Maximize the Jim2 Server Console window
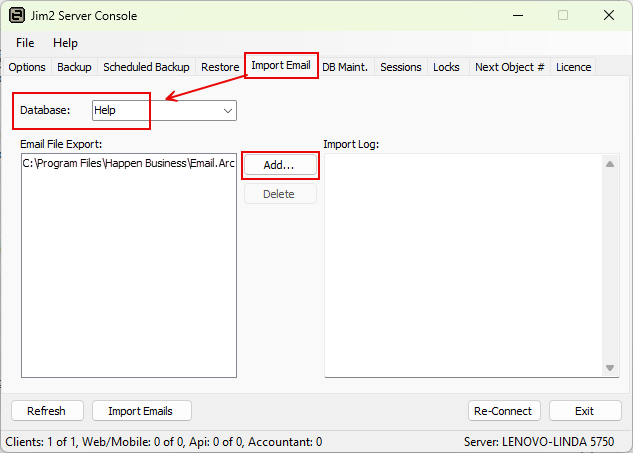 563,16
